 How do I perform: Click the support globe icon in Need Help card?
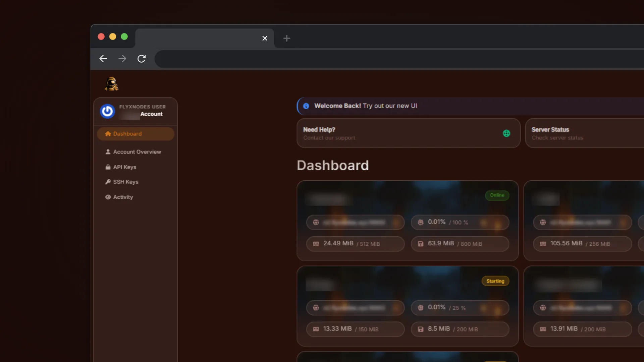tap(506, 133)
